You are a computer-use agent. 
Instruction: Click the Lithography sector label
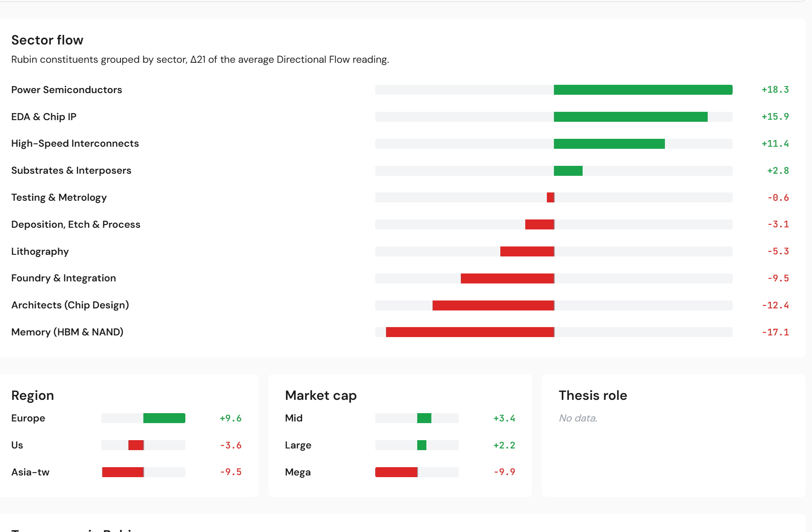[x=40, y=251]
